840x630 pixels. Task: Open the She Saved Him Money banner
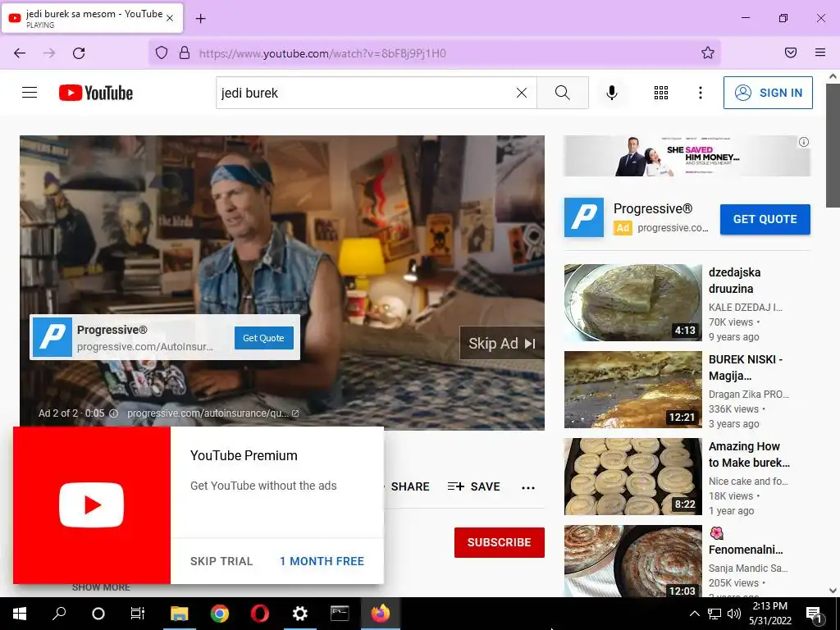[x=687, y=156]
